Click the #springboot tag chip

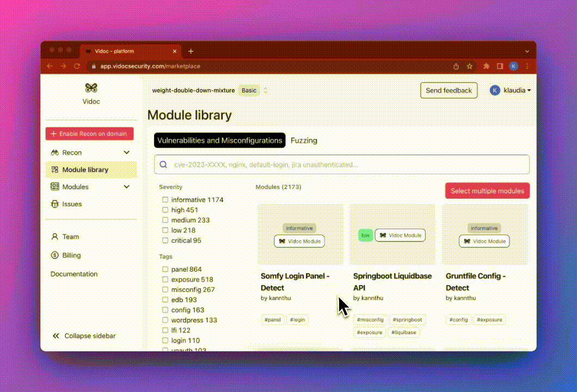click(x=407, y=320)
